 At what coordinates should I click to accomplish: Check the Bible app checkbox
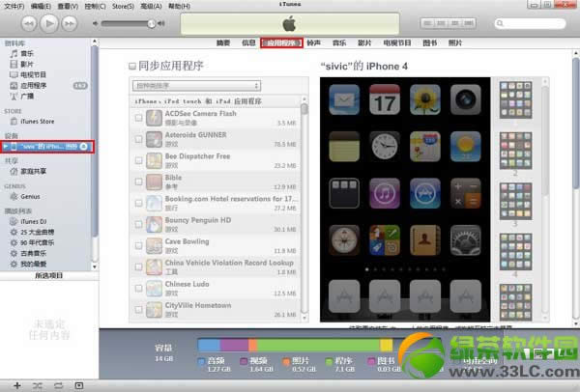click(138, 182)
